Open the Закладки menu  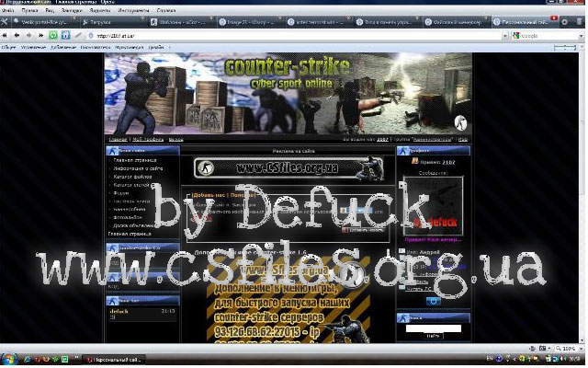tap(72, 10)
